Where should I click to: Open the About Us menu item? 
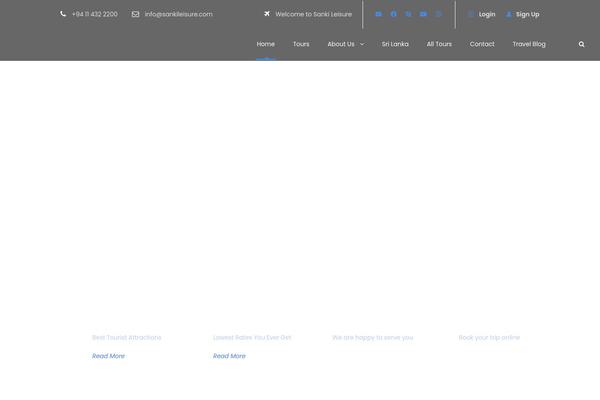(341, 44)
